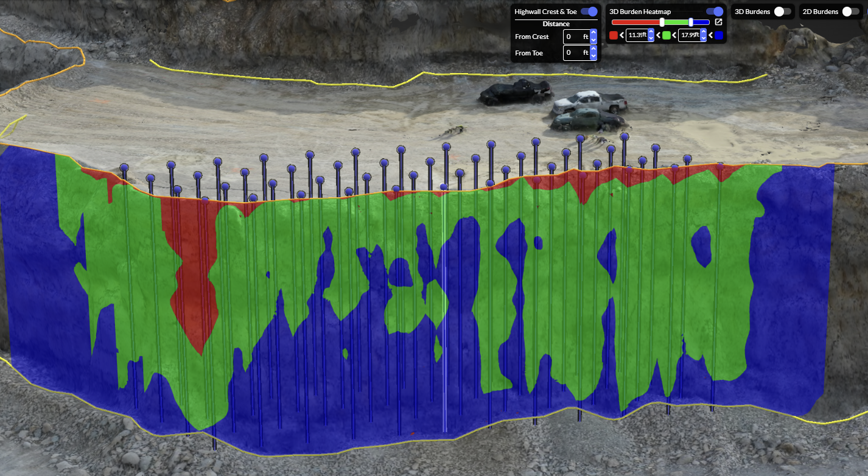
Task: Decrease the 17.95ft threshold with down arrow
Action: click(704, 38)
